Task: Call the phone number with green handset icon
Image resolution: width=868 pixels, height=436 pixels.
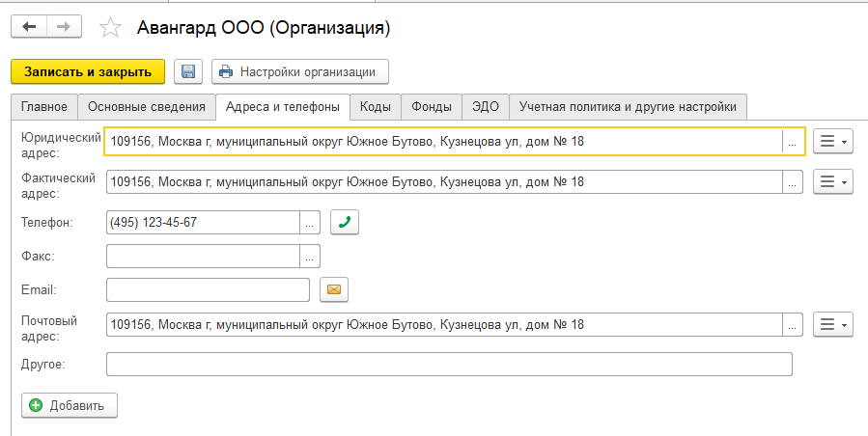Action: point(345,222)
